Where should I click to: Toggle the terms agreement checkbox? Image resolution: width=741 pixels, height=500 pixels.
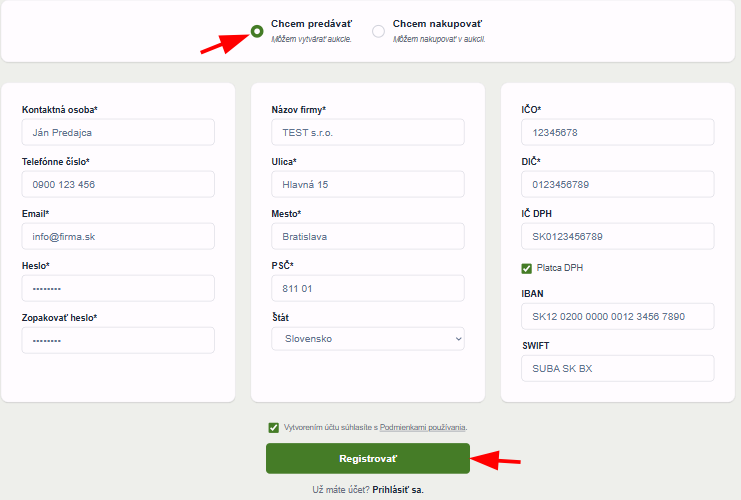pyautogui.click(x=274, y=427)
